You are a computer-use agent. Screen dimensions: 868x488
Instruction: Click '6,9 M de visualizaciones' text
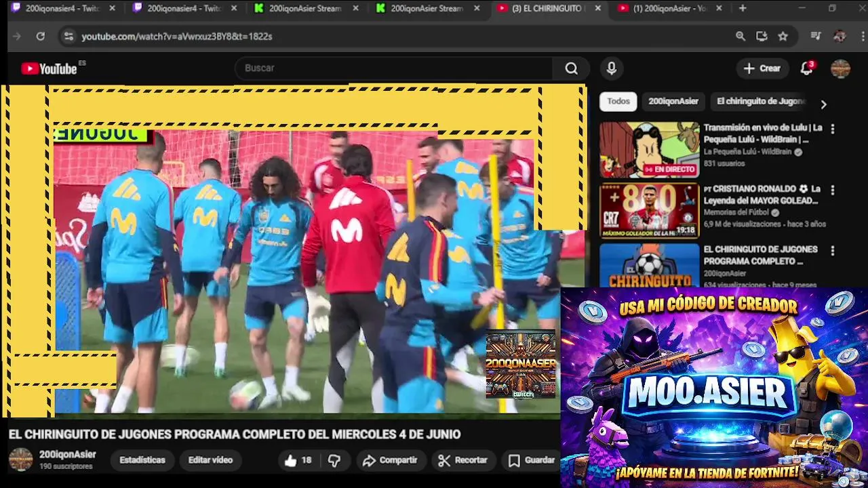[743, 224]
